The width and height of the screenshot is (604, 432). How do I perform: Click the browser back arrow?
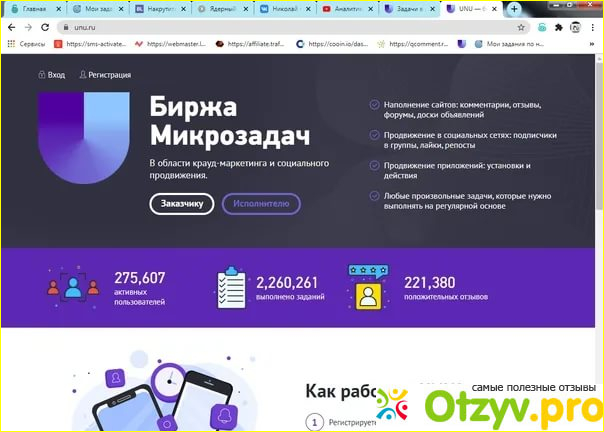tap(12, 27)
